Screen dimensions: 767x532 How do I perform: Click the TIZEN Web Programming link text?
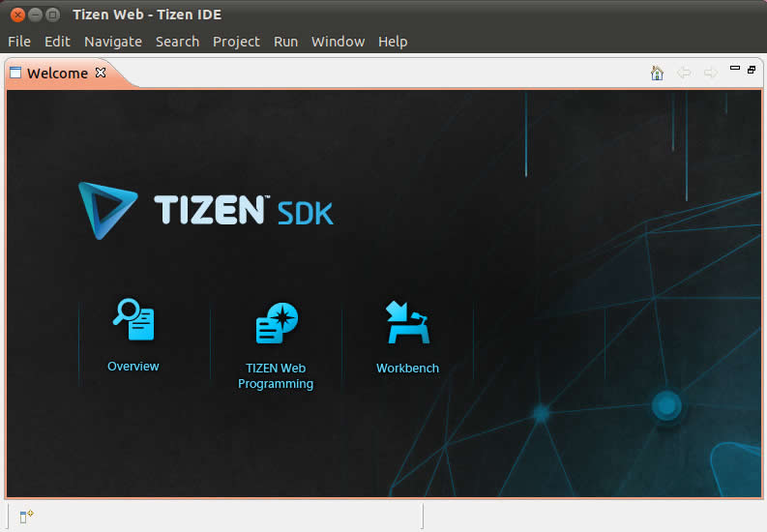(276, 376)
